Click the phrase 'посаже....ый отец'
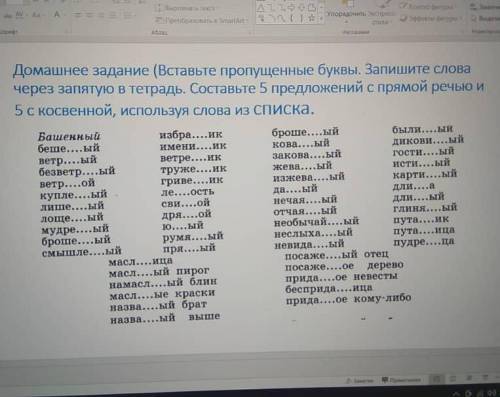This screenshot has height=397, width=500. coord(337,255)
